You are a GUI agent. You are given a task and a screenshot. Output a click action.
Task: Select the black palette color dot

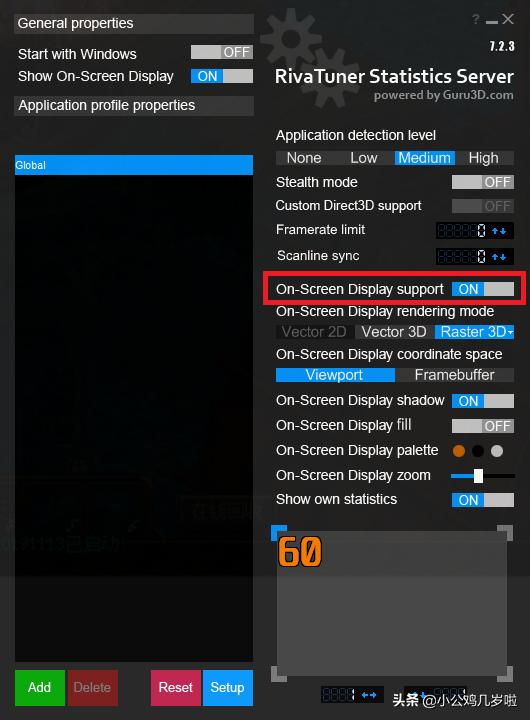[478, 451]
